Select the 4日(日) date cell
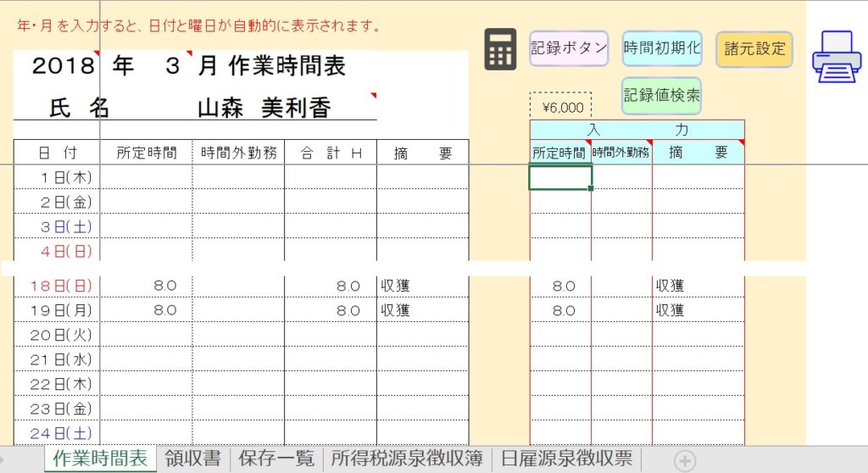This screenshot has width=868, height=473. tap(57, 250)
